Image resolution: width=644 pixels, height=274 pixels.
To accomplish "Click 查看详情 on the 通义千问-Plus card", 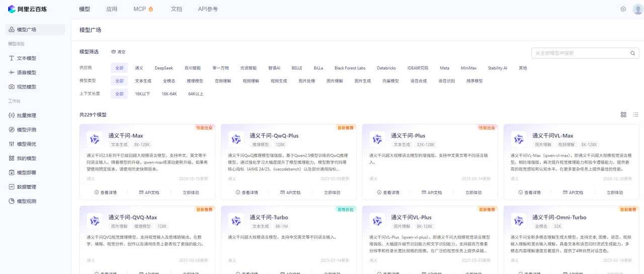I will pos(388,193).
